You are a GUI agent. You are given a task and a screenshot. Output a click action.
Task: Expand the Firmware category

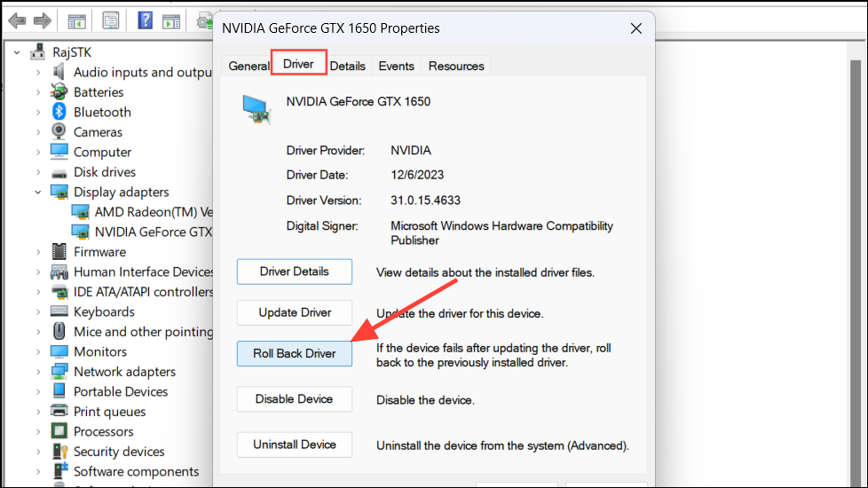pyautogui.click(x=38, y=252)
